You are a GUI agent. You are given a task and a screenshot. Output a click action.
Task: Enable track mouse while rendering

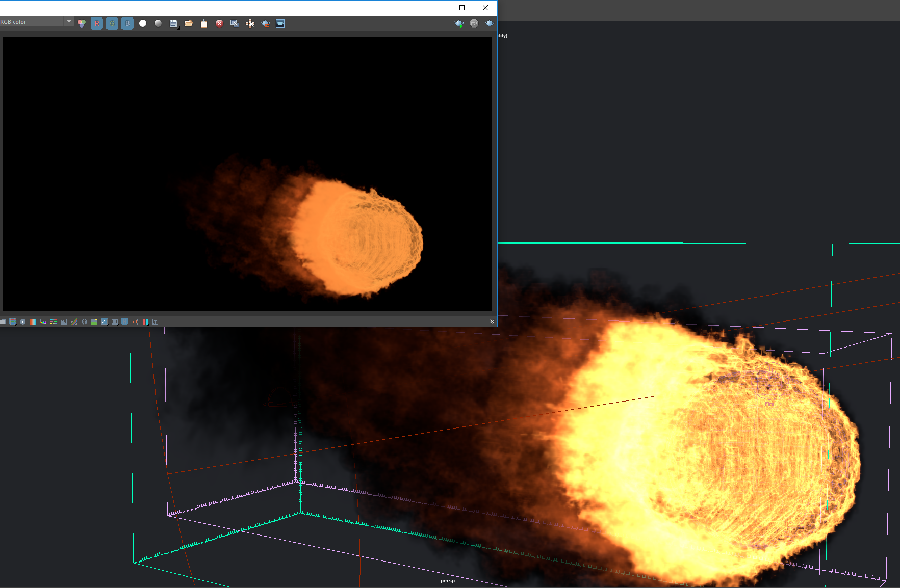[250, 23]
